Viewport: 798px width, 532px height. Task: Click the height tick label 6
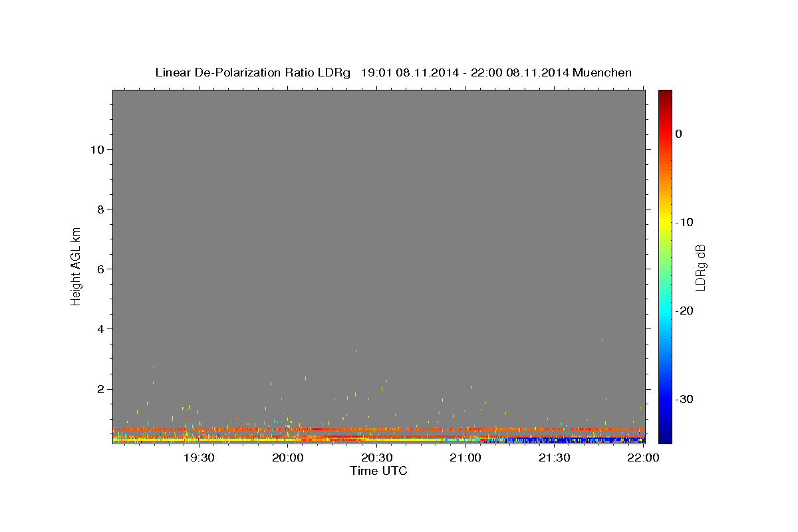pos(100,269)
